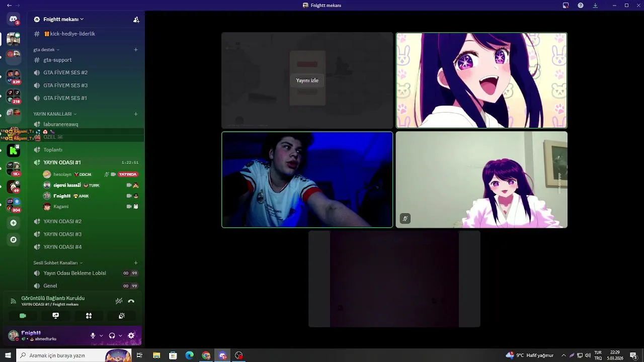The width and height of the screenshot is (644, 362).
Task: Go forward using the title bar forward arrow
Action: (x=18, y=6)
